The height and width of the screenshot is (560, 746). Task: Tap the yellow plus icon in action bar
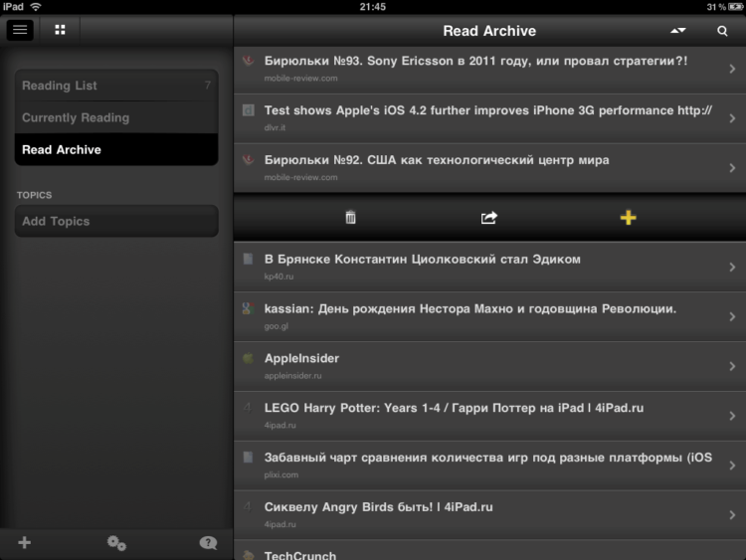pyautogui.click(x=628, y=218)
